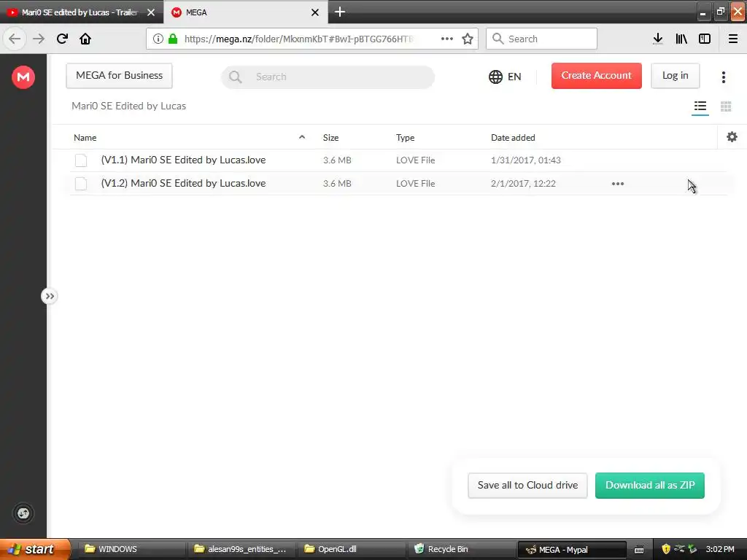Expand the sidebar with double-chevron button
Screen dimensions: 747x560
49,296
